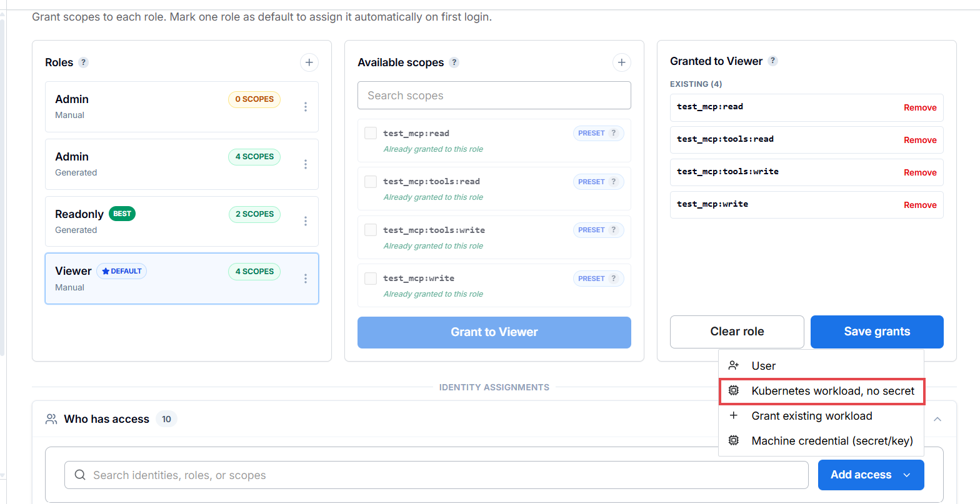
Task: Click chip icon beside Machine credential entry
Action: [734, 441]
